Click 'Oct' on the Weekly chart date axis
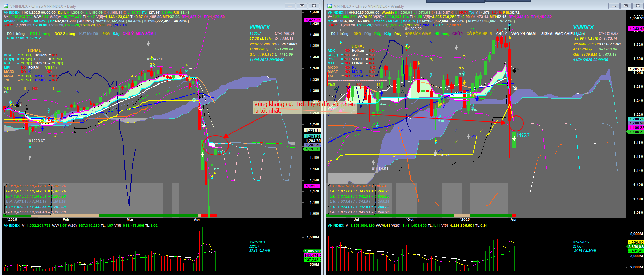This screenshot has width=644, height=275. 411,220
